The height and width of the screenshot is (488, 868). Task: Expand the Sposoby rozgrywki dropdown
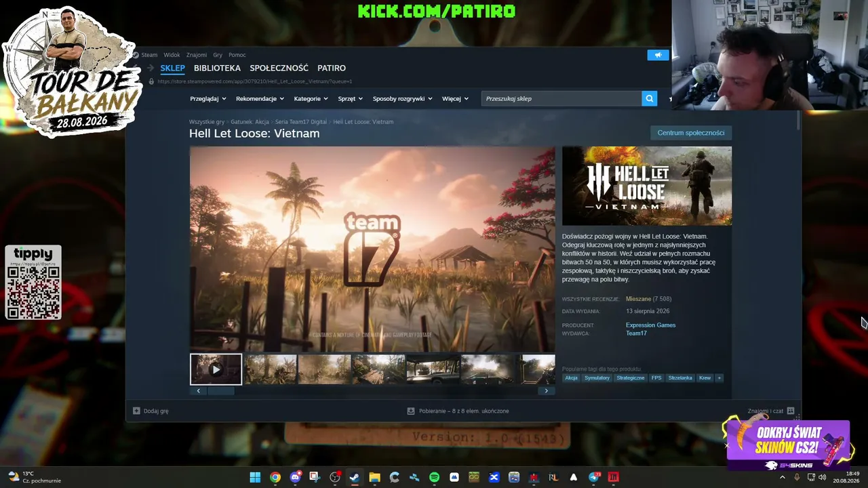[402, 99]
